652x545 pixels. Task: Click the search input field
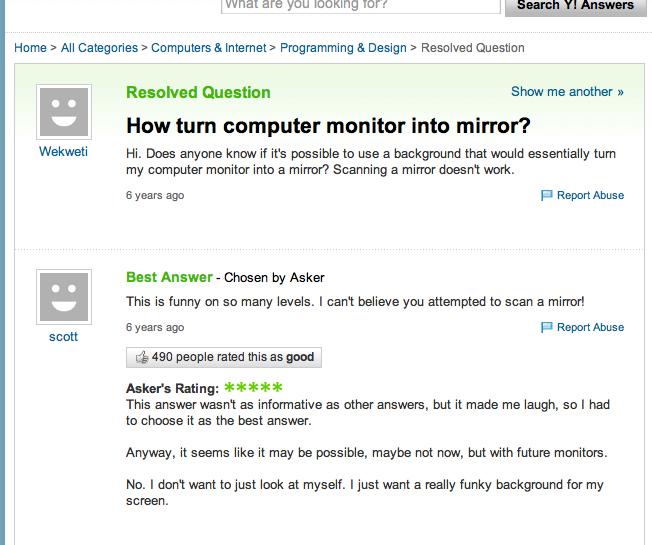360,5
